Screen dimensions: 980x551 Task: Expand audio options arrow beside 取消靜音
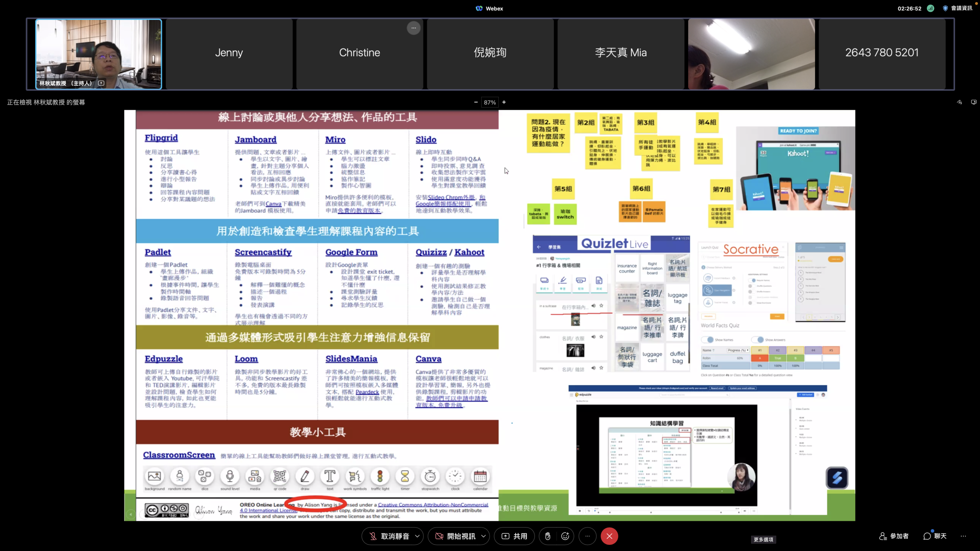(417, 536)
